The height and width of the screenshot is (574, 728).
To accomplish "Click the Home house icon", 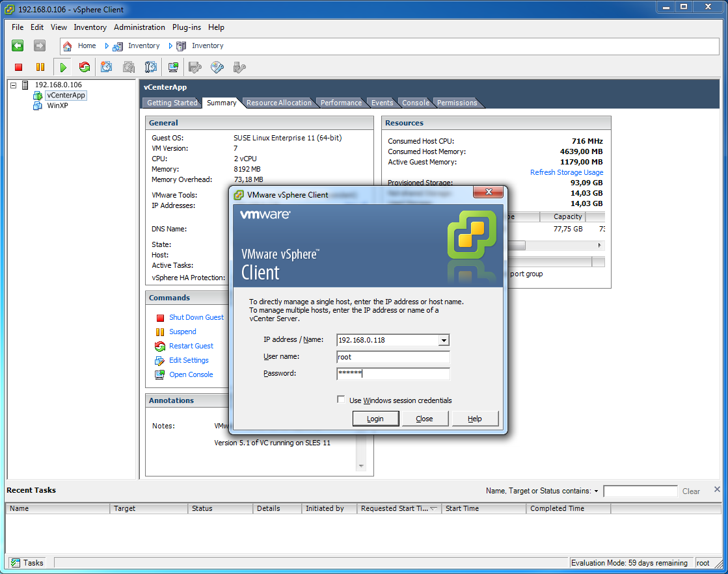I will [x=67, y=46].
